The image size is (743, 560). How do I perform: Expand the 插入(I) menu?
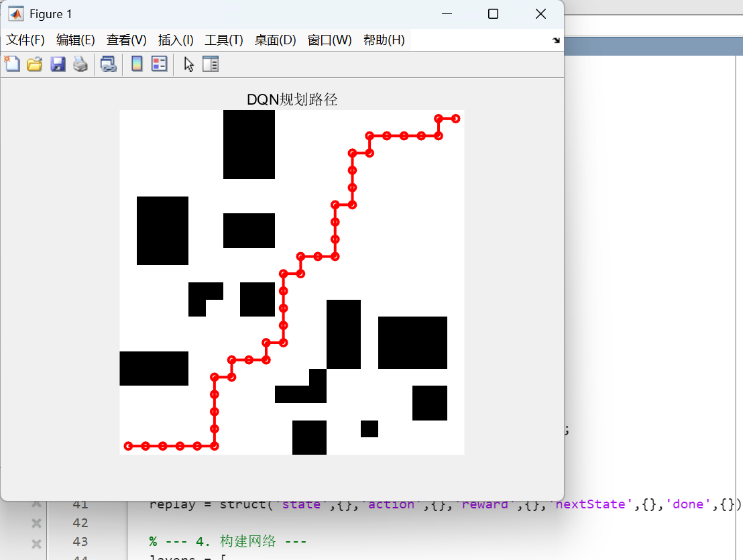click(x=176, y=40)
